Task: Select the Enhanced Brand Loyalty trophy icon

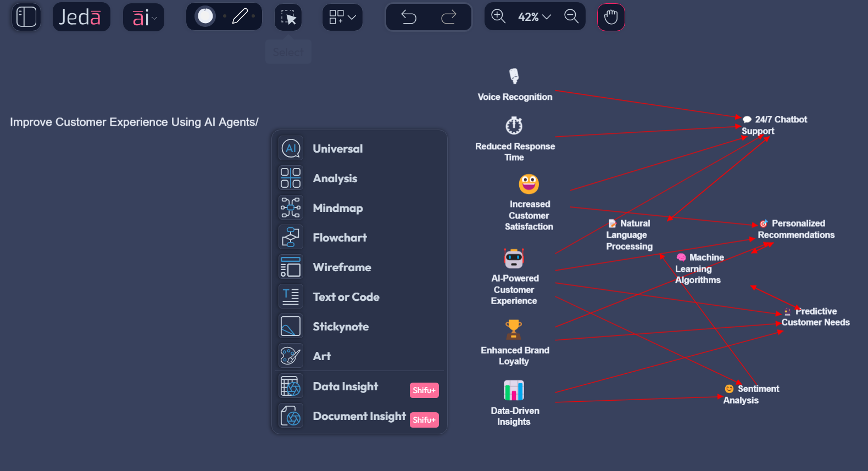Action: pos(514,330)
